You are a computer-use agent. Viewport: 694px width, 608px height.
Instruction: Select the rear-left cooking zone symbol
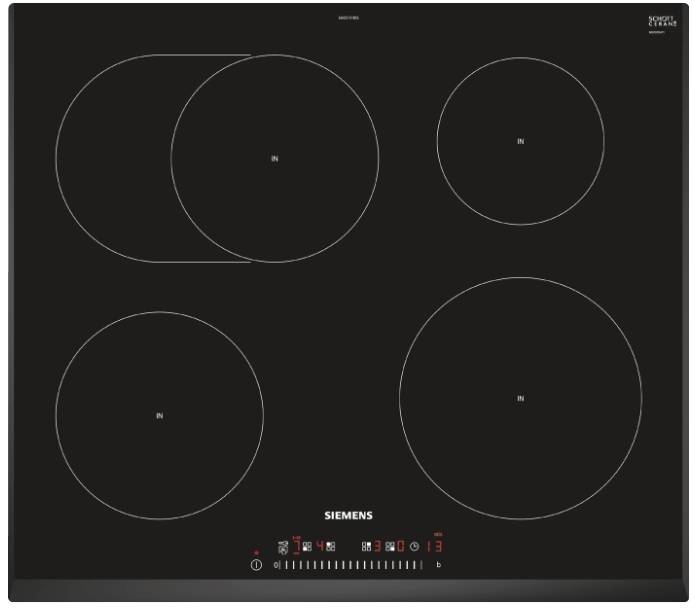pos(330,546)
